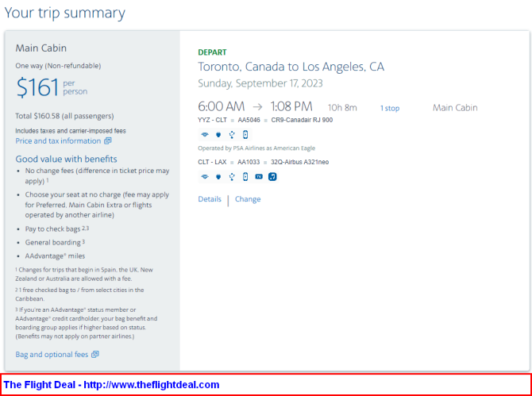Click the Wi-Fi icon for YYZ - CLT flight
This screenshot has height=396, width=532.
click(x=205, y=135)
